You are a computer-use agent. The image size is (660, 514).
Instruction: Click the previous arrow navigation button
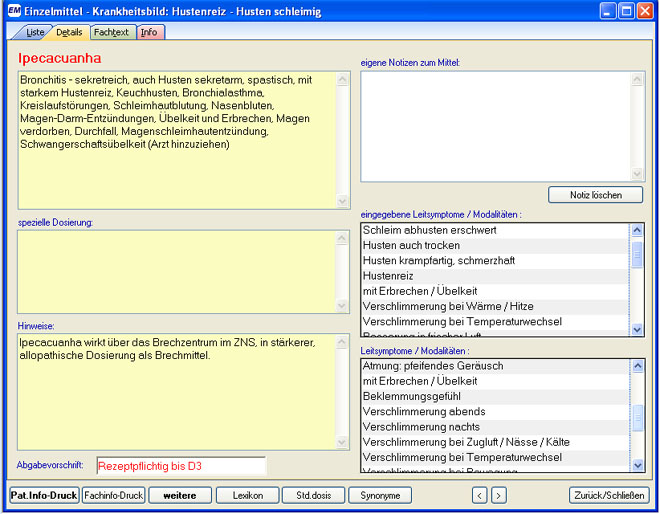pos(480,495)
